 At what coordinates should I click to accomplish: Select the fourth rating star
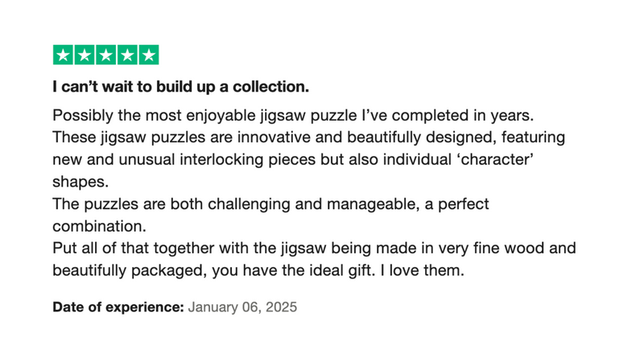[x=127, y=55]
